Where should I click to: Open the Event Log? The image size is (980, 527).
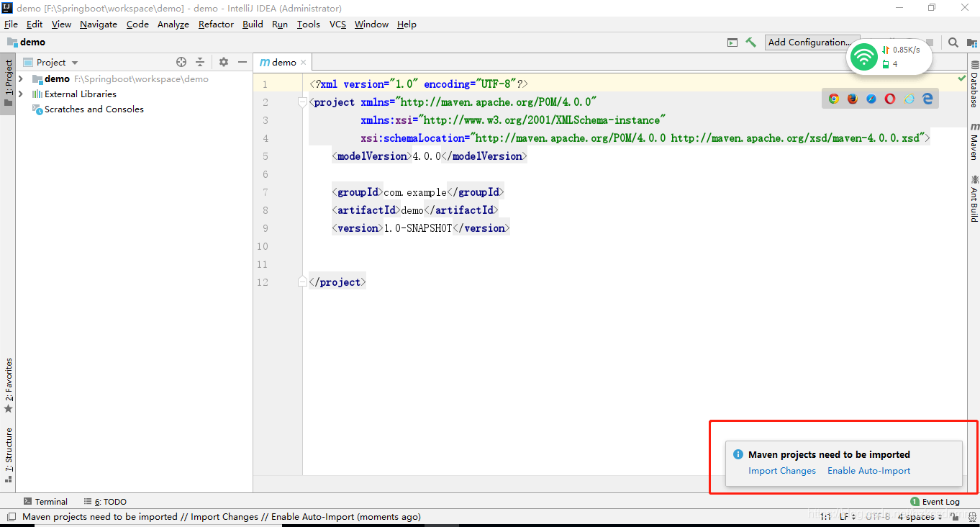(x=935, y=502)
